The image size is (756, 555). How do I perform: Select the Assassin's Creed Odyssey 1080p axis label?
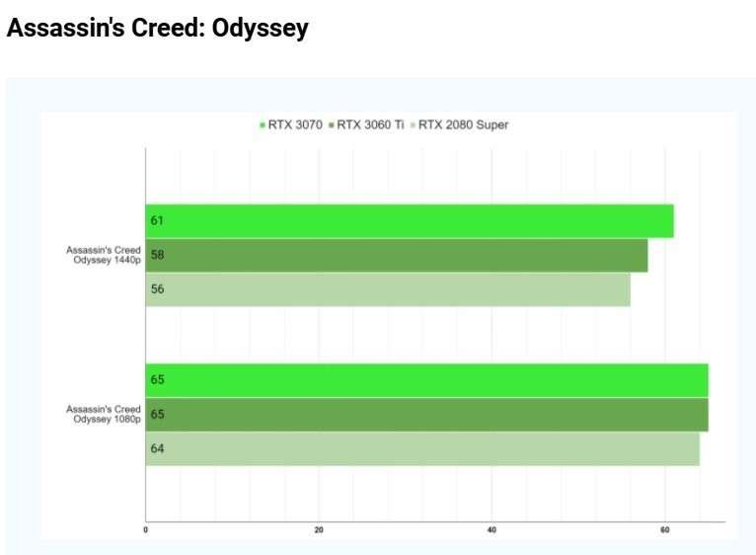coord(104,414)
